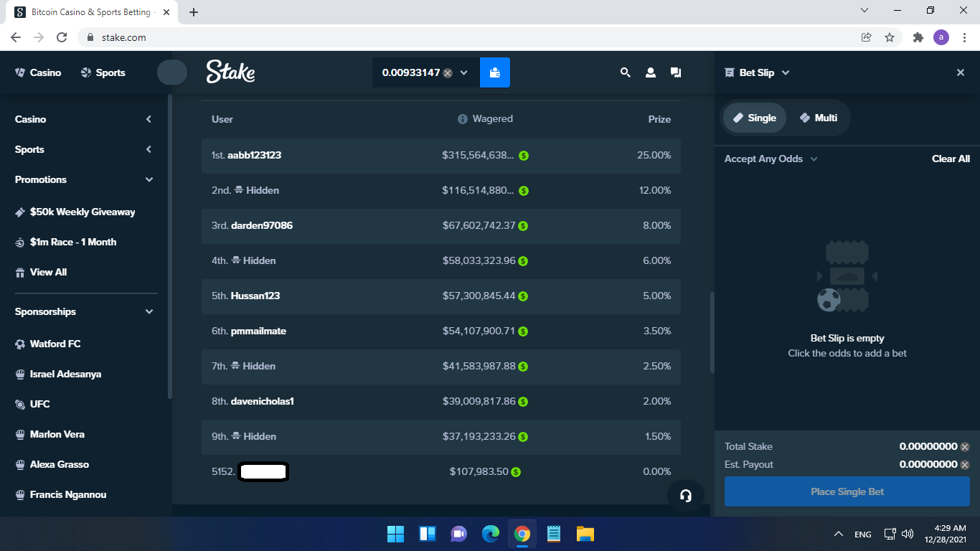This screenshot has height=551, width=980.
Task: Open File Explorer from the taskbar
Action: tap(585, 534)
